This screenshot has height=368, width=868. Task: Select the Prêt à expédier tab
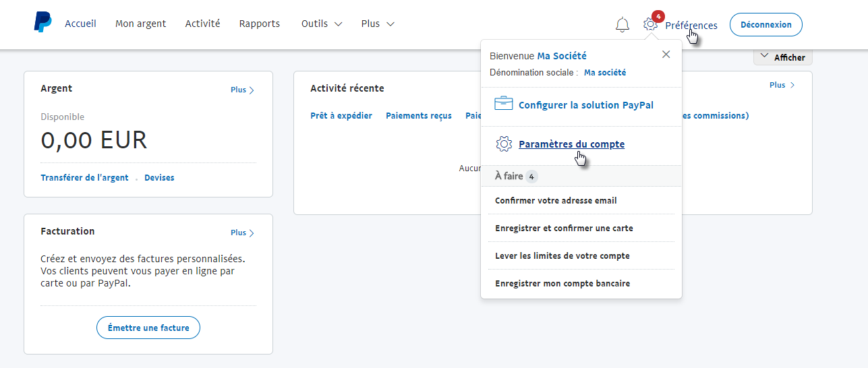(341, 116)
